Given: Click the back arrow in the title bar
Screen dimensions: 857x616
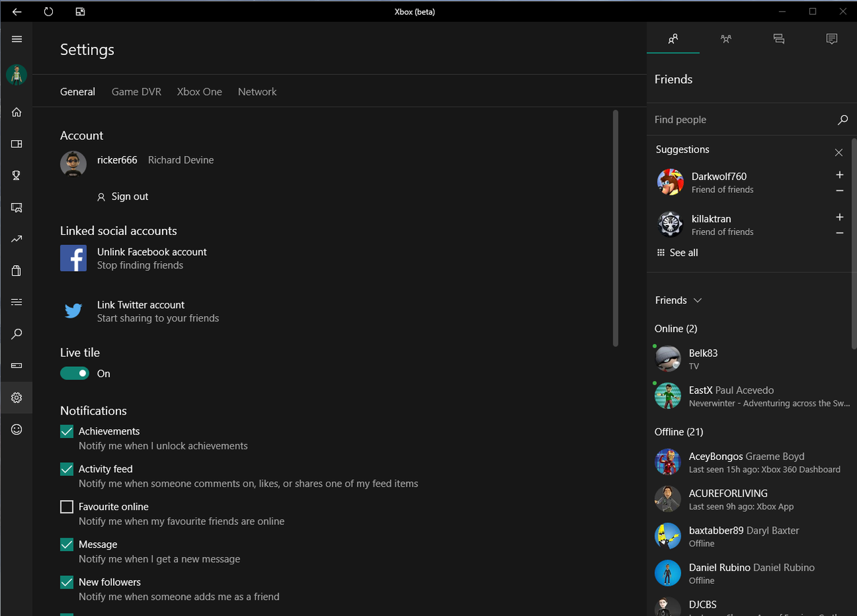Looking at the screenshot, I should pyautogui.click(x=17, y=11).
